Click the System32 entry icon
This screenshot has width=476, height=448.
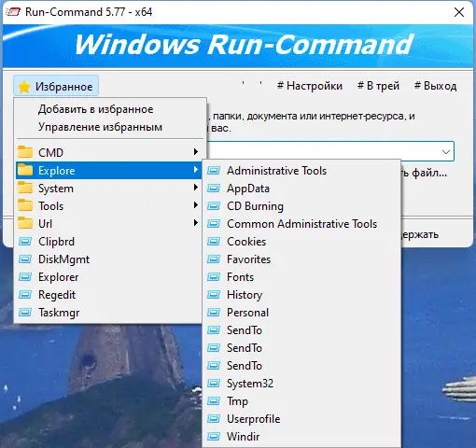214,383
